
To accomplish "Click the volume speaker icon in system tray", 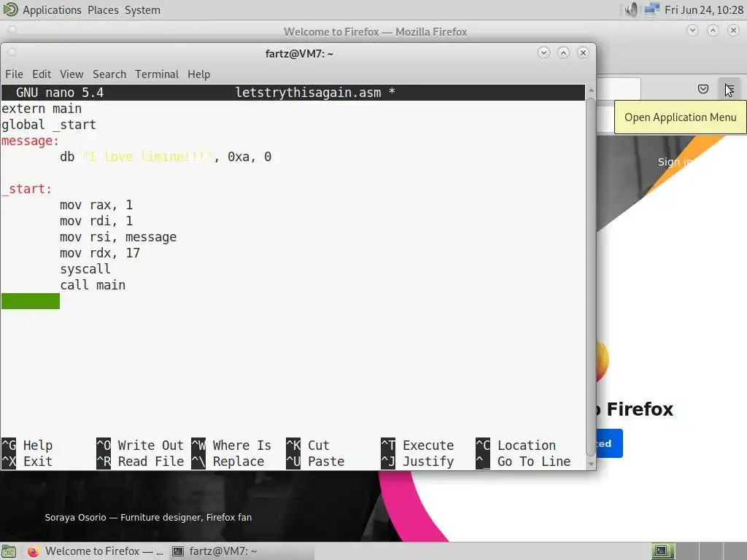I will click(x=632, y=10).
